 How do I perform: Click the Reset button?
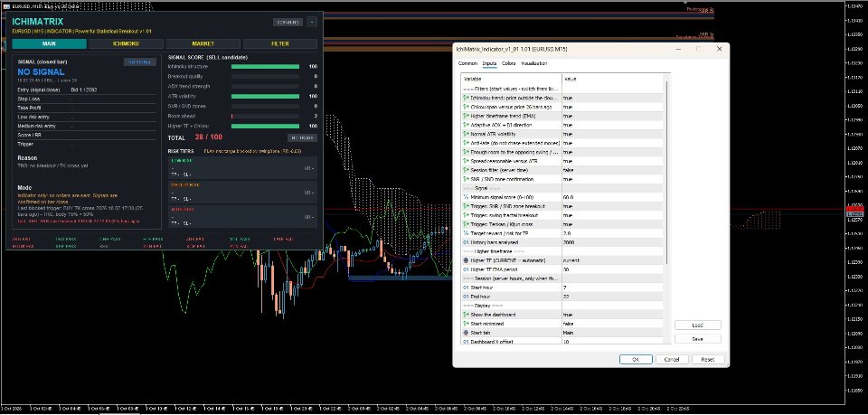tap(708, 359)
